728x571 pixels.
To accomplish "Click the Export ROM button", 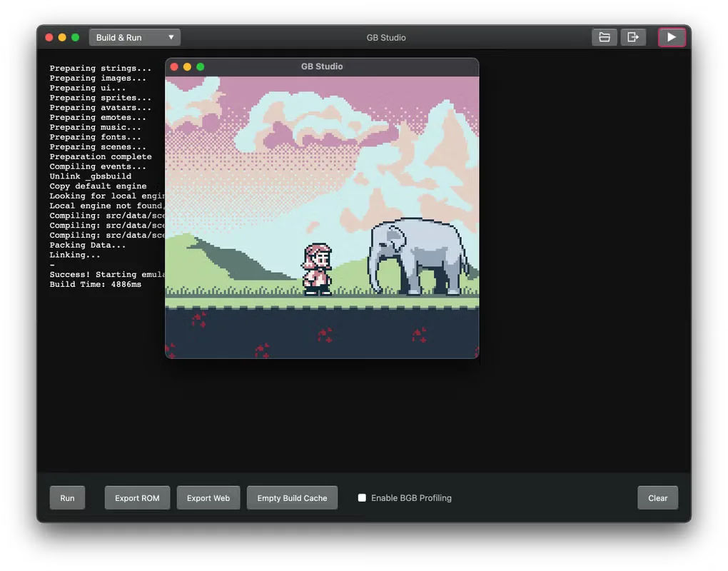I will pyautogui.click(x=138, y=497).
